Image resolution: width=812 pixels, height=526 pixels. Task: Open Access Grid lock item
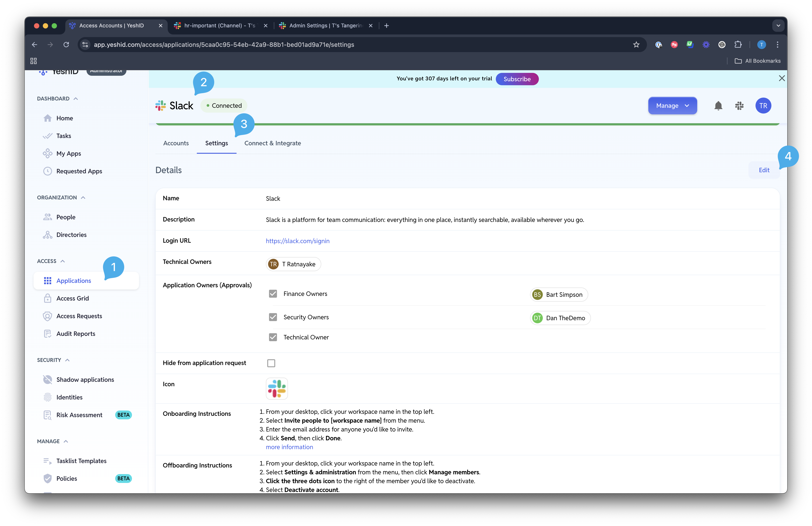pos(72,298)
